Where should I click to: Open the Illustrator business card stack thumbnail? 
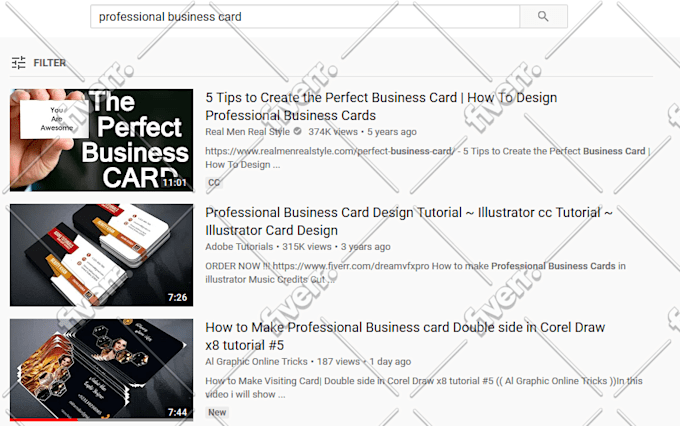[101, 255]
